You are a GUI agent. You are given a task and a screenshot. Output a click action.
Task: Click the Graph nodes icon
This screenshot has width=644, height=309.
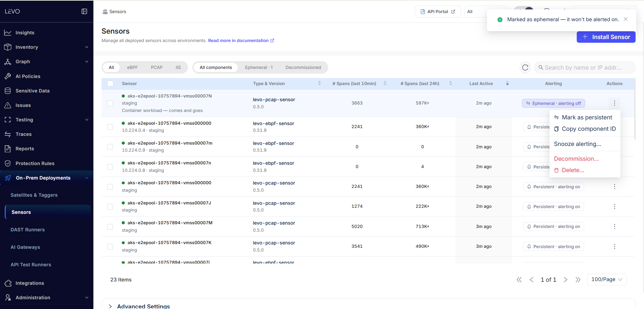coord(8,62)
